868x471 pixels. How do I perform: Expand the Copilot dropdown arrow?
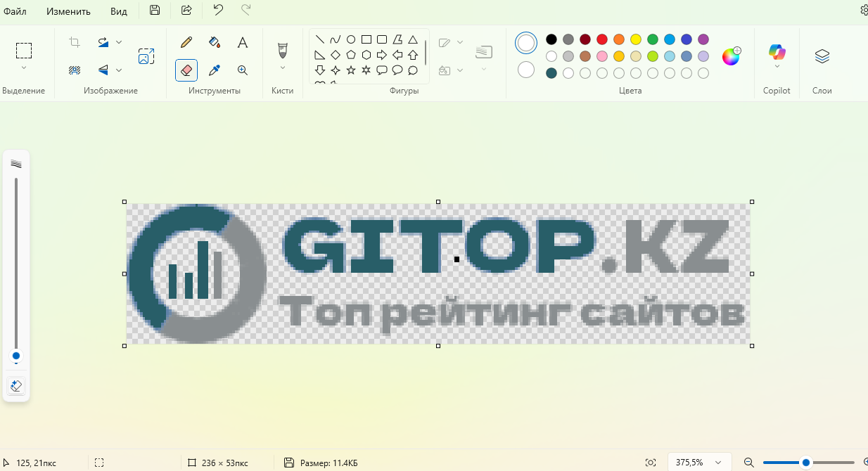click(777, 67)
